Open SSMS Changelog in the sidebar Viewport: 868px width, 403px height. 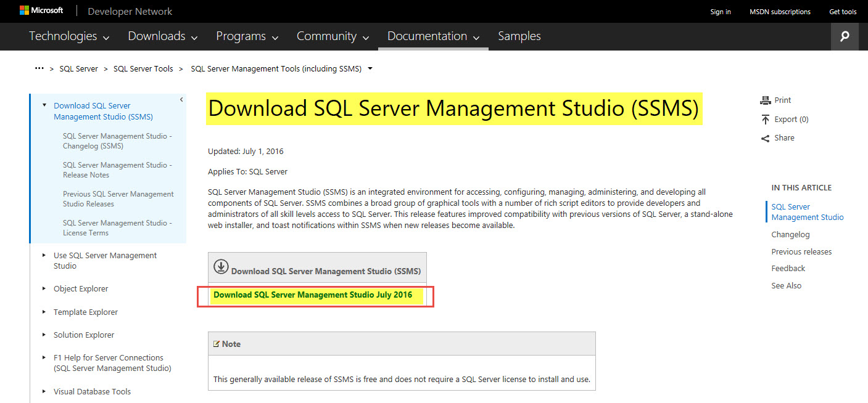point(117,141)
